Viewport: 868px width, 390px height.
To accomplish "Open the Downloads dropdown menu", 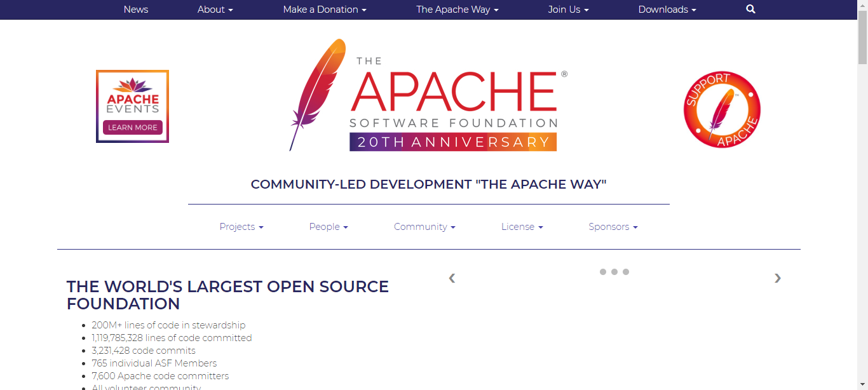I will click(x=667, y=10).
